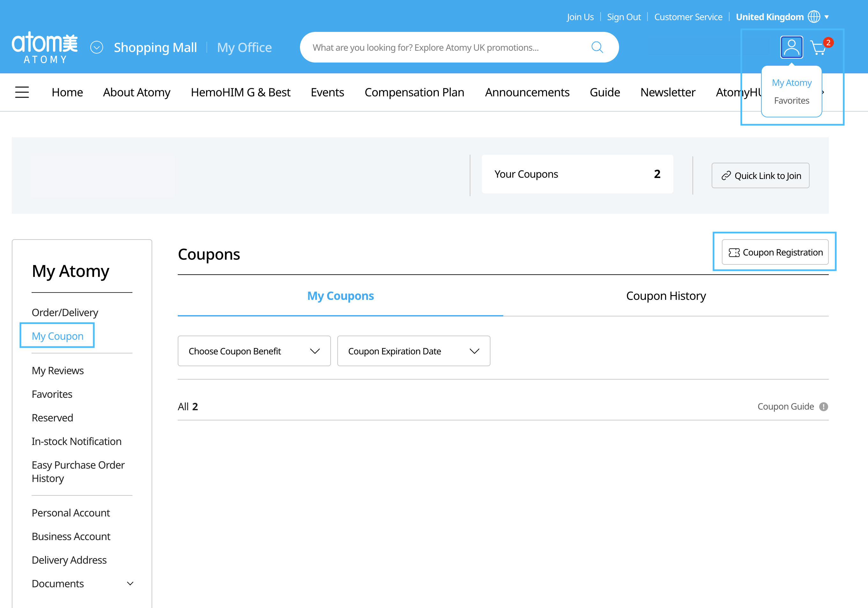868x608 pixels.
Task: Switch to the Coupon History tab
Action: [x=666, y=296]
